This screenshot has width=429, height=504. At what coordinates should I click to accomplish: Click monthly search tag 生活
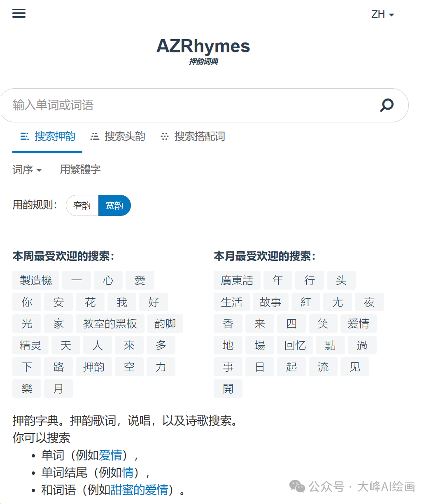(232, 302)
